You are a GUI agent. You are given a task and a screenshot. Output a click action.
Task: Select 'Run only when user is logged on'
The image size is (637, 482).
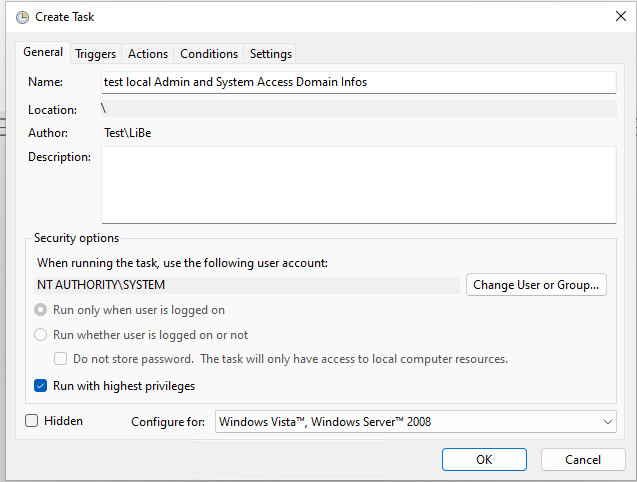41,310
